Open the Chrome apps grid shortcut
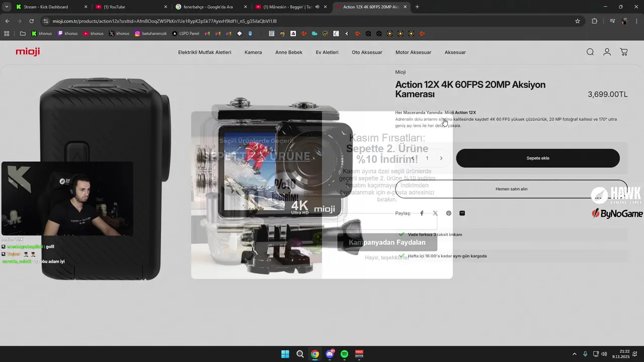The image size is (644, 362). pos(7,34)
